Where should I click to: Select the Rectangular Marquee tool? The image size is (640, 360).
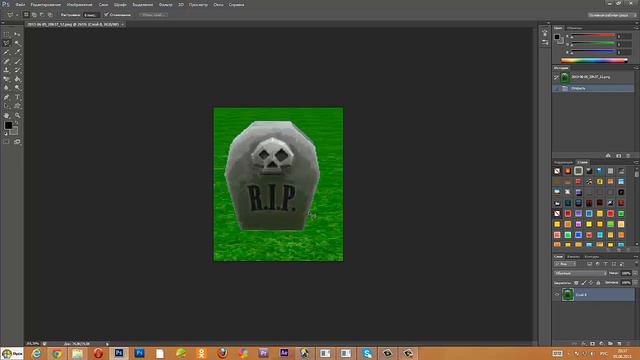pyautogui.click(x=7, y=34)
